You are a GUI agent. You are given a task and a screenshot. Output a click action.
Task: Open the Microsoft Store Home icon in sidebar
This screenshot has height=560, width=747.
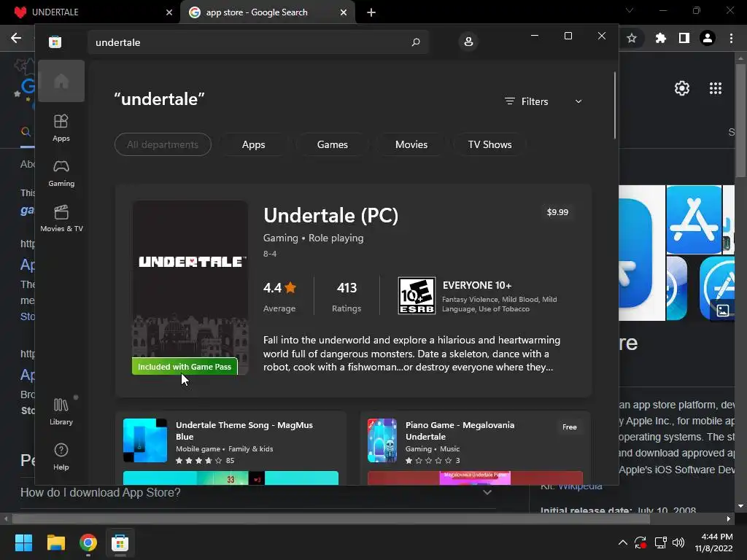click(61, 81)
